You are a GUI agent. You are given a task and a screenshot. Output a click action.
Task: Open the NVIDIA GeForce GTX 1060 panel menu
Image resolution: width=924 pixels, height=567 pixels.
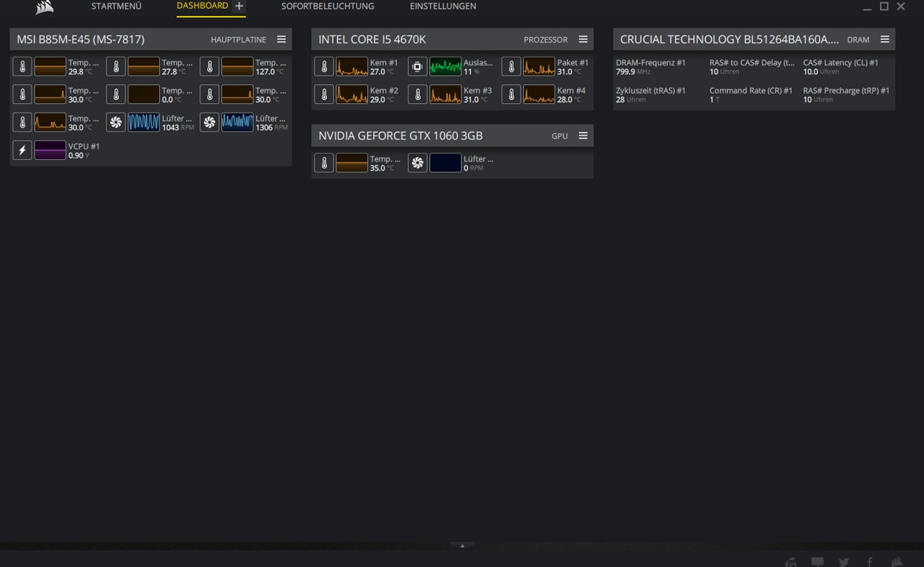click(x=584, y=135)
